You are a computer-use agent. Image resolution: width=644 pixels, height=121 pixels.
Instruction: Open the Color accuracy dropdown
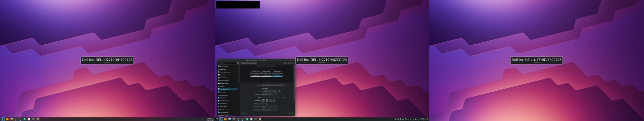click(x=270, y=110)
